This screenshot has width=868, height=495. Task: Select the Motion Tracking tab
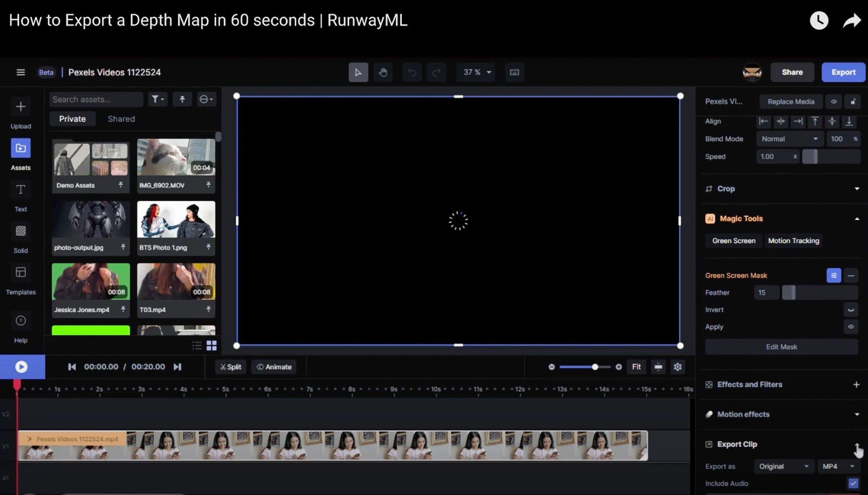tap(793, 241)
